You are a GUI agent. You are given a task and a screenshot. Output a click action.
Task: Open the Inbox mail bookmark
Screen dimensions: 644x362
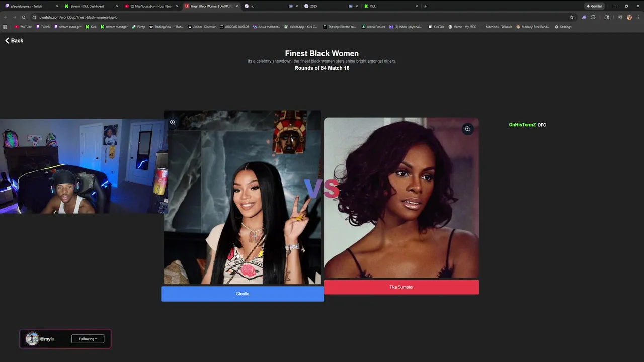click(x=406, y=27)
